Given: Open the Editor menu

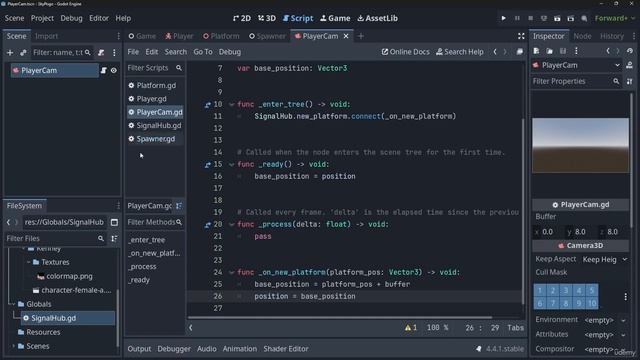Looking at the screenshot, I should pyautogui.click(x=99, y=18).
